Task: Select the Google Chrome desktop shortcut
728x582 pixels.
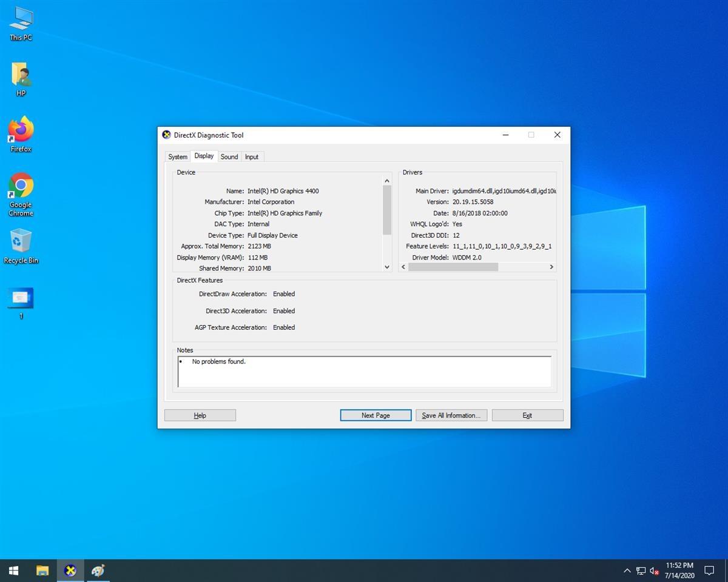Action: [x=21, y=195]
